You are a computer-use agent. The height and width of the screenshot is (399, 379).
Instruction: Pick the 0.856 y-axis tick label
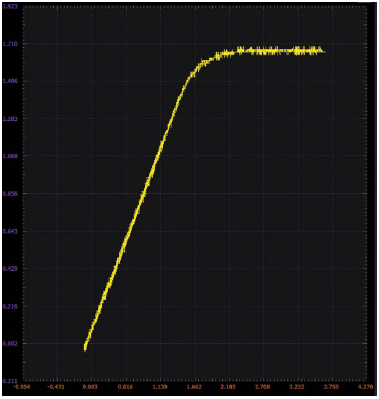8,194
